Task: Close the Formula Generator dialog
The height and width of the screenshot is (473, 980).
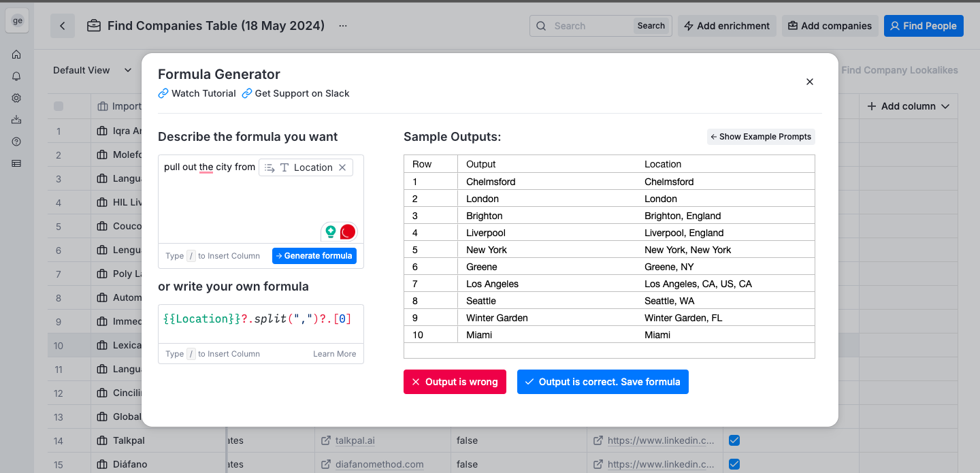Action: tap(810, 82)
